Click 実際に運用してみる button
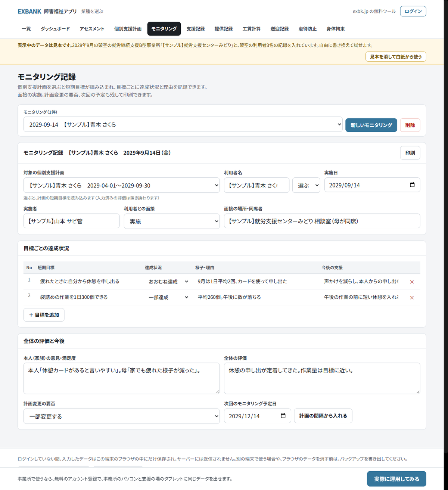Image resolution: width=448 pixels, height=490 pixels. click(x=396, y=479)
